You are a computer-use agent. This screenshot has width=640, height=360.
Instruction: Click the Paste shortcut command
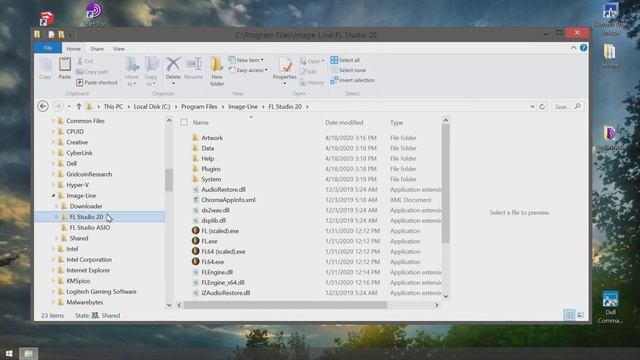(97, 82)
